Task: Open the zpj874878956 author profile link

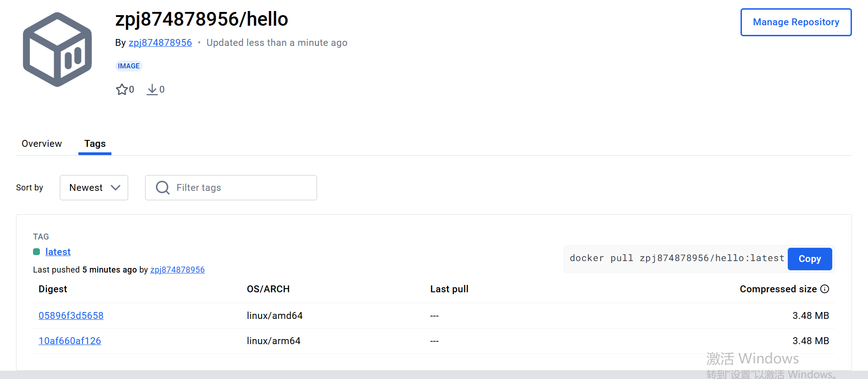Action: (160, 43)
